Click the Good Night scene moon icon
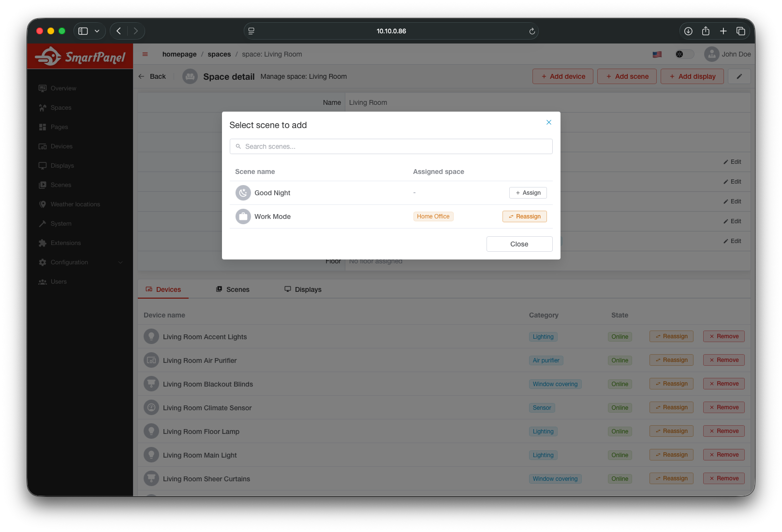This screenshot has width=782, height=532. pos(243,193)
